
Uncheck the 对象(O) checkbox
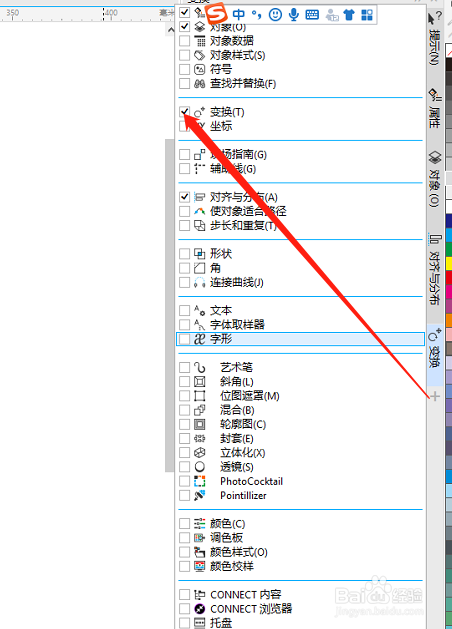(184, 27)
